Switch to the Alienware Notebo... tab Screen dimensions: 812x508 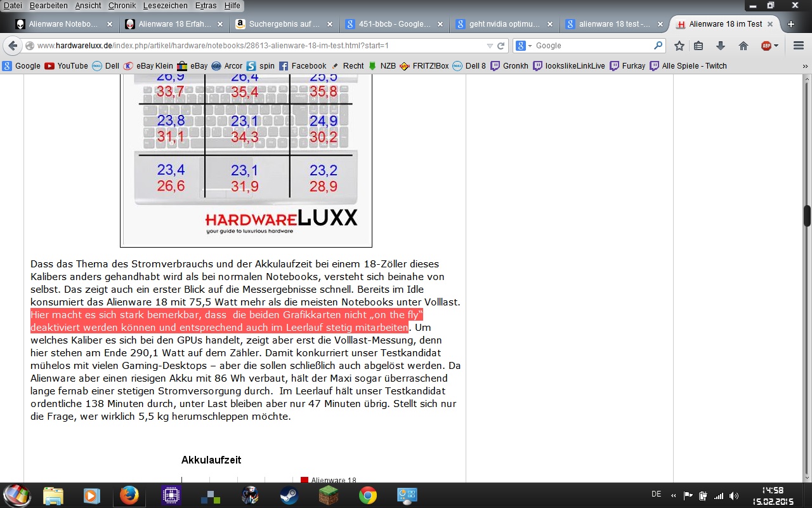click(x=63, y=24)
